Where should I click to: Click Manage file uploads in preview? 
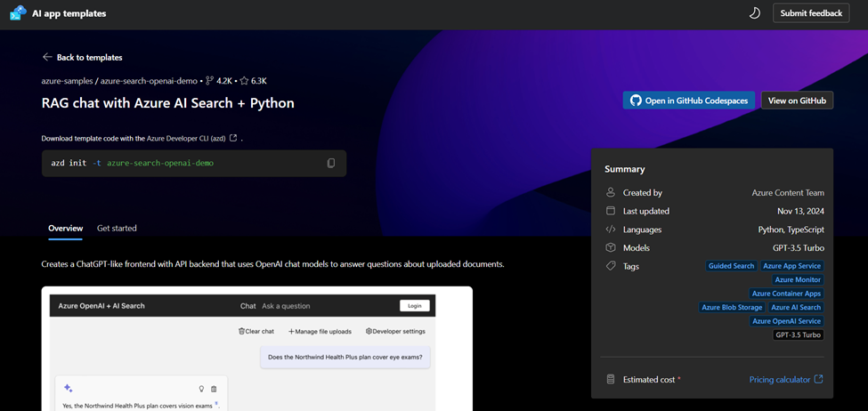coord(320,331)
